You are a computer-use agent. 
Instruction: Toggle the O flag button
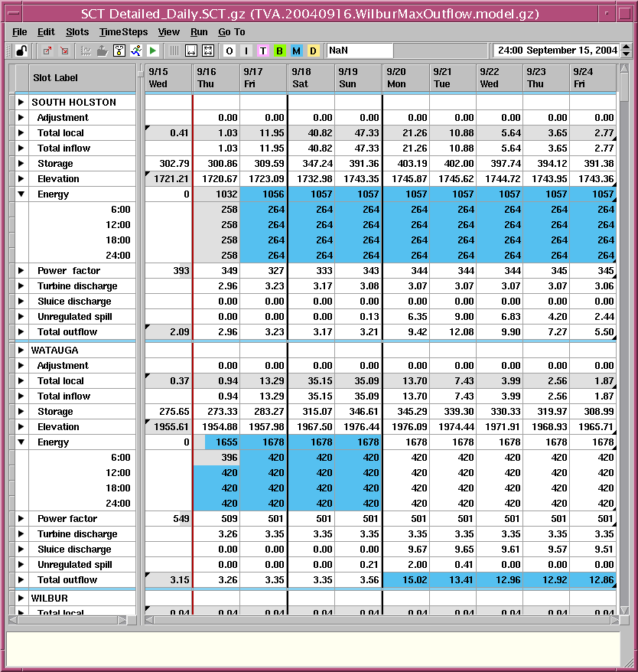229,51
